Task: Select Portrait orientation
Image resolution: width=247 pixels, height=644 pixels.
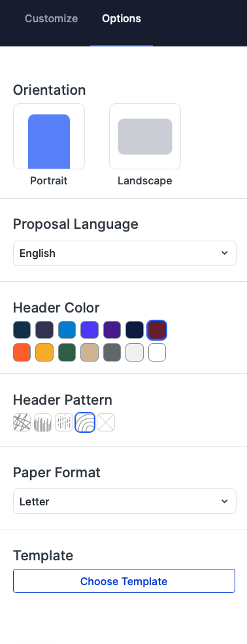Action: pos(49,137)
